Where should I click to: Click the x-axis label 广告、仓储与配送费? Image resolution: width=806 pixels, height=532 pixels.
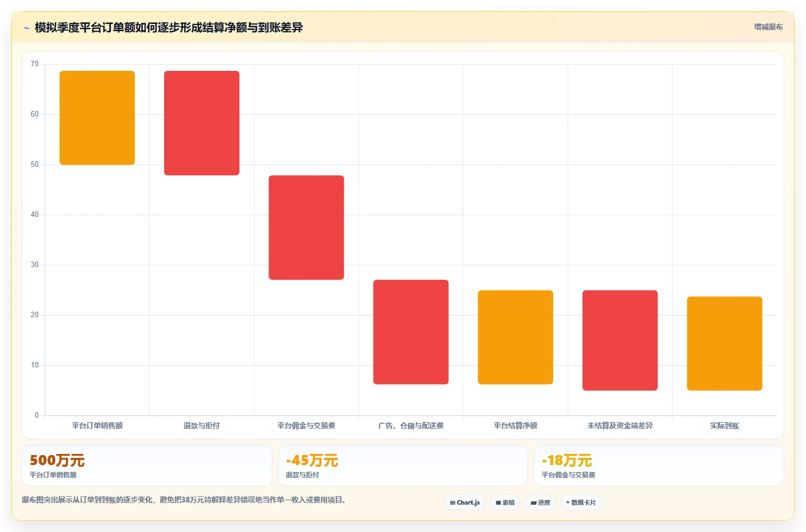click(x=411, y=425)
